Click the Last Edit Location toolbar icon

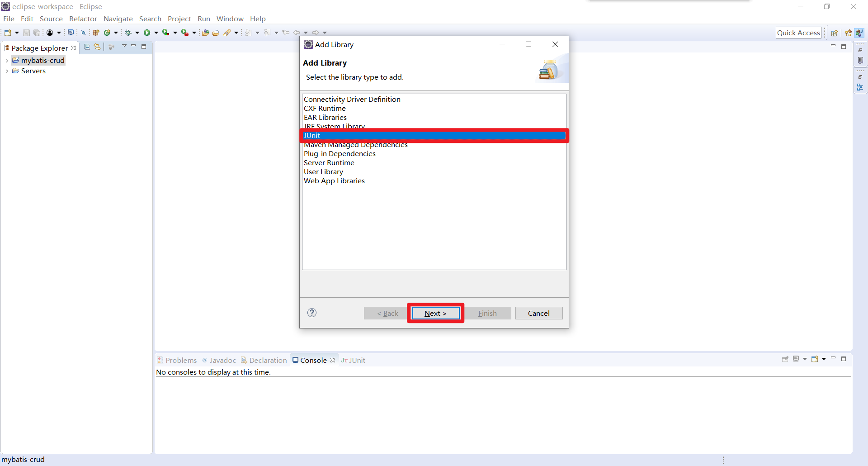pos(286,33)
